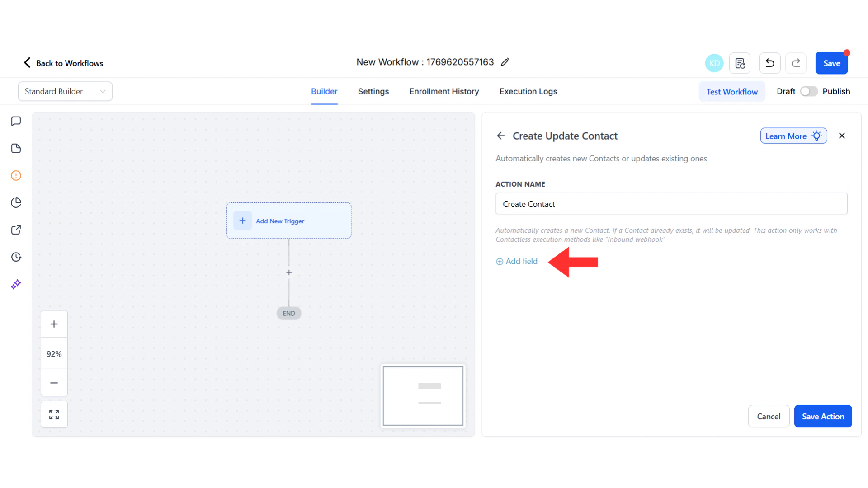Open the workflow history clock icon
This screenshot has width=868, height=488.
point(16,257)
